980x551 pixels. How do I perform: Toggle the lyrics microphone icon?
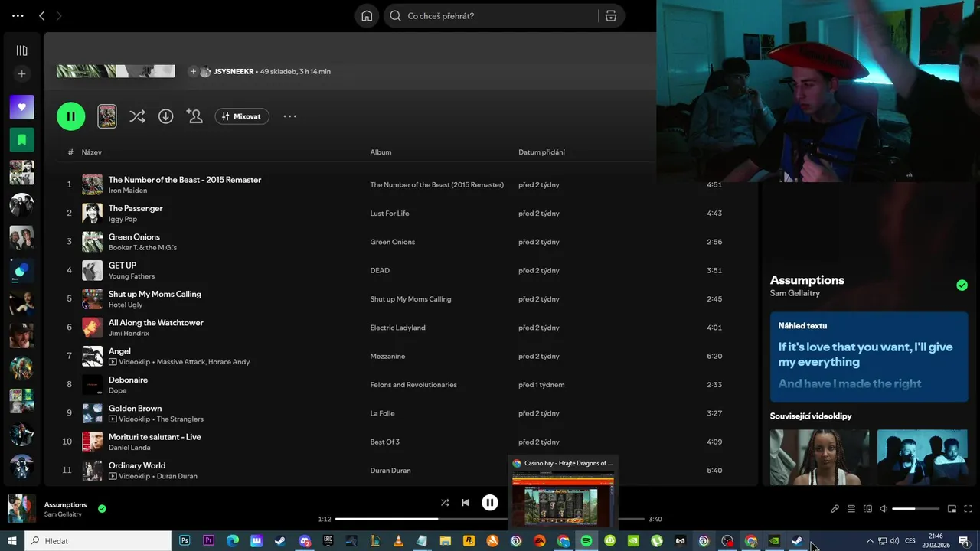(x=835, y=509)
